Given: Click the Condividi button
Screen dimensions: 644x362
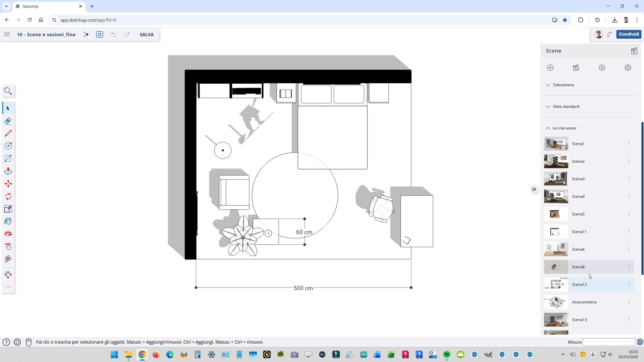Looking at the screenshot, I should point(628,34).
